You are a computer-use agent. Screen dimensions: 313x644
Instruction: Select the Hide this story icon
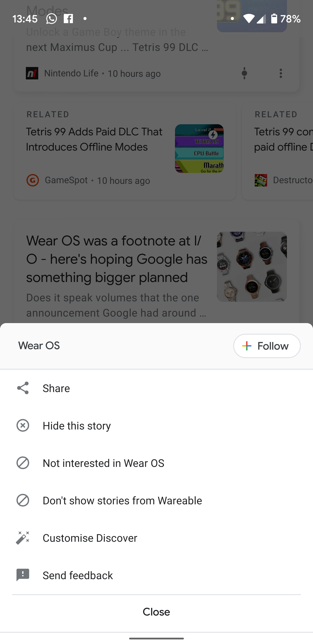click(23, 426)
